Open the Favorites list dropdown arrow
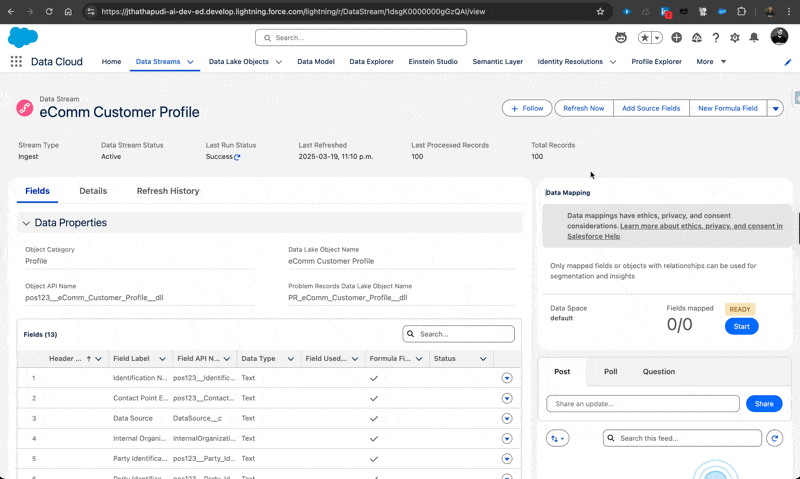This screenshot has width=800, height=479. 657,37
